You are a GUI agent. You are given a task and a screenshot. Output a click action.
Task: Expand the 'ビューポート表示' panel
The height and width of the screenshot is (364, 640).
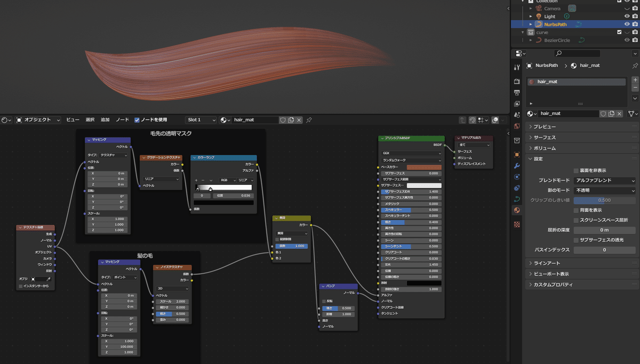[x=582, y=274]
